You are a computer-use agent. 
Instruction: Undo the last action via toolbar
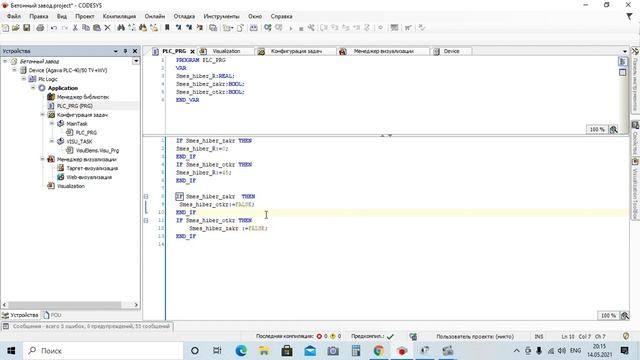point(53,28)
